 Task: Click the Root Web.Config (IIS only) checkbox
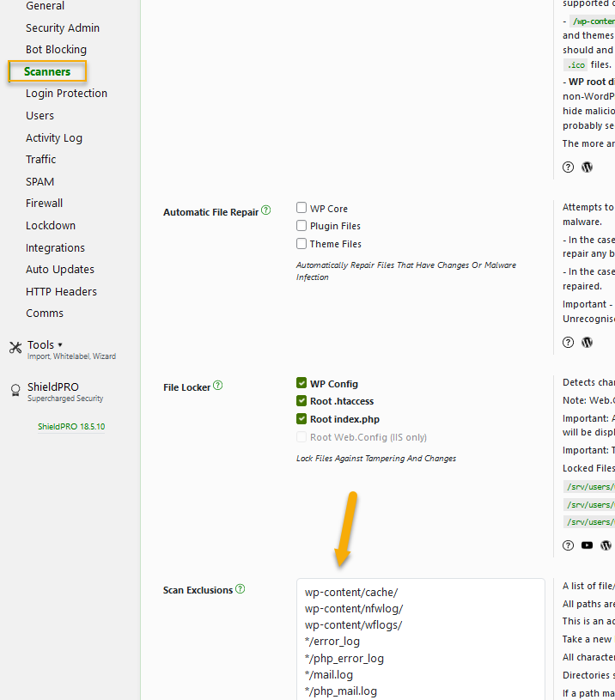pyautogui.click(x=301, y=436)
